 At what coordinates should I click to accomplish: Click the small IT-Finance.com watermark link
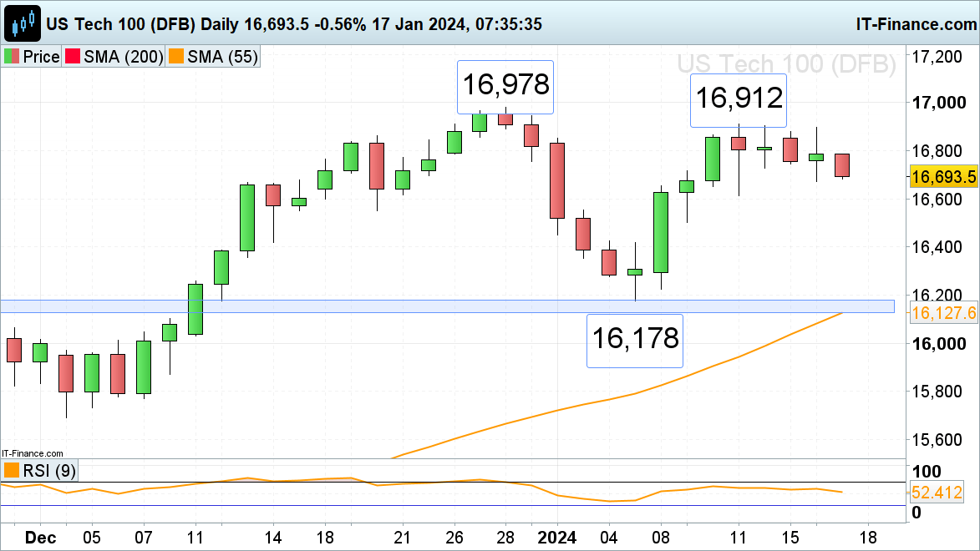point(33,453)
